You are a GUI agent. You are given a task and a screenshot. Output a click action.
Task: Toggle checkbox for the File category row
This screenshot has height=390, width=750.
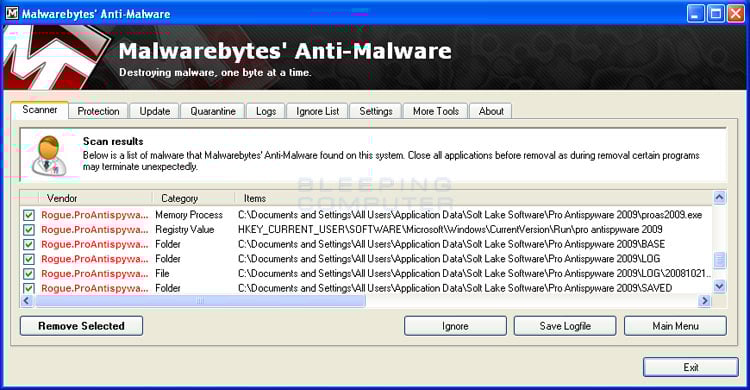point(29,274)
